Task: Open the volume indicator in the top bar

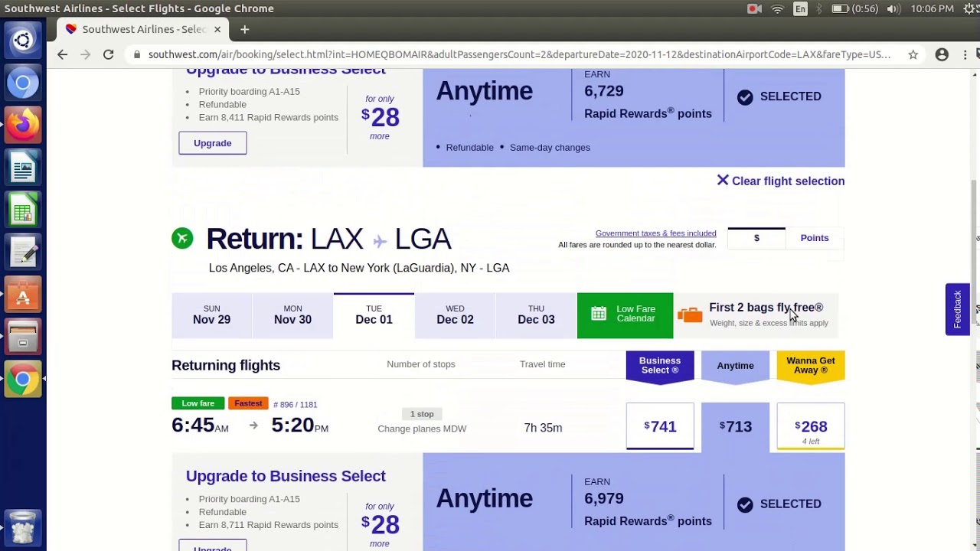Action: point(893,8)
